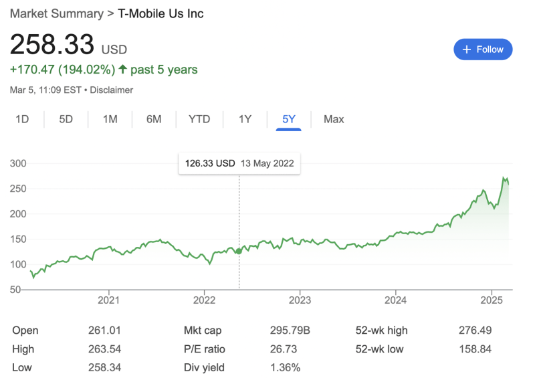Show the Max time range
This screenshot has width=535, height=392.
334,119
